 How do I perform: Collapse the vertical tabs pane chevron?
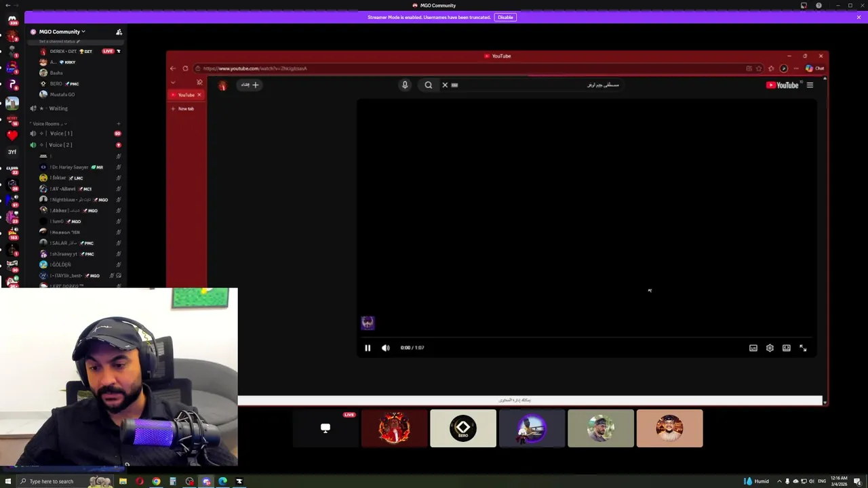[x=173, y=83]
